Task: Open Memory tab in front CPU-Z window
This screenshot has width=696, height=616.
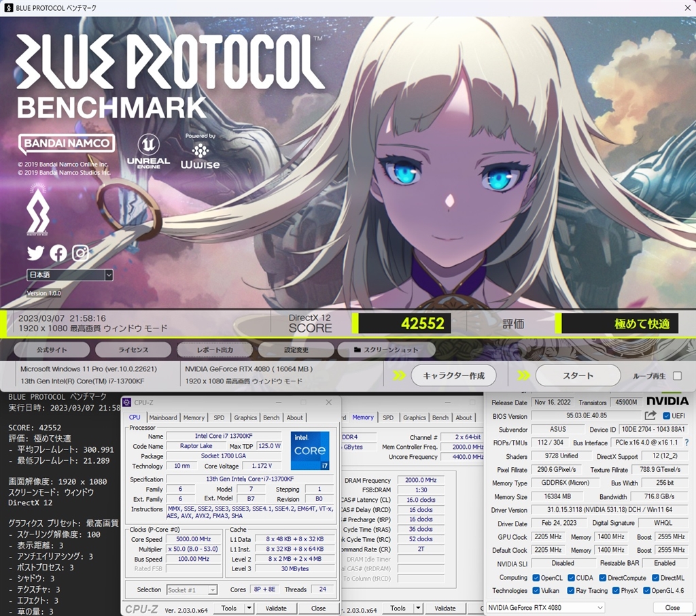Action: click(x=194, y=417)
